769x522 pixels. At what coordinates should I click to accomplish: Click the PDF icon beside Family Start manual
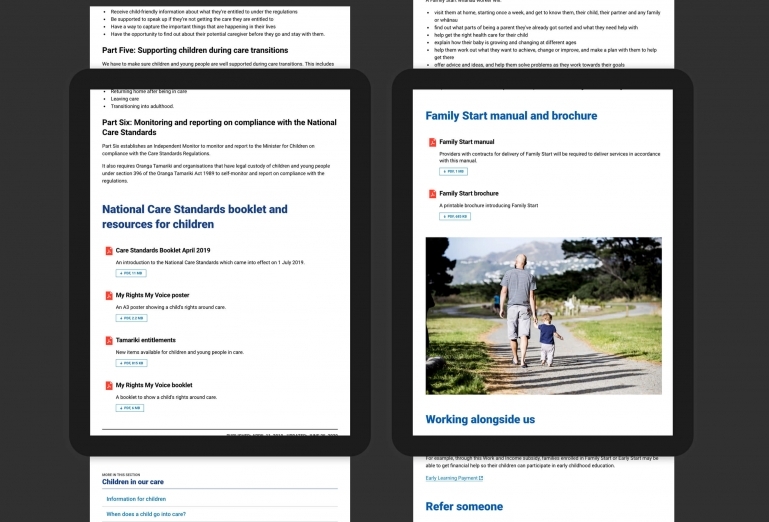coord(433,142)
